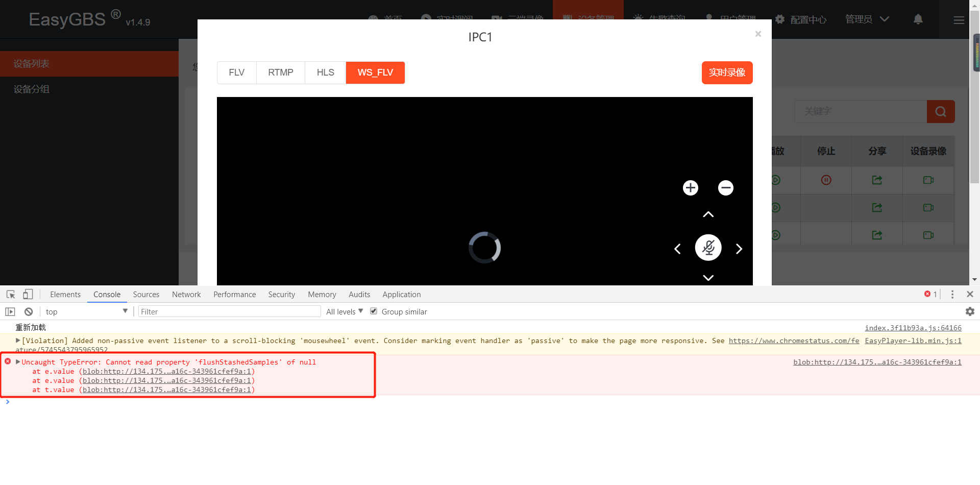Clear the console output
This screenshot has height=485, width=980.
pyautogui.click(x=29, y=311)
